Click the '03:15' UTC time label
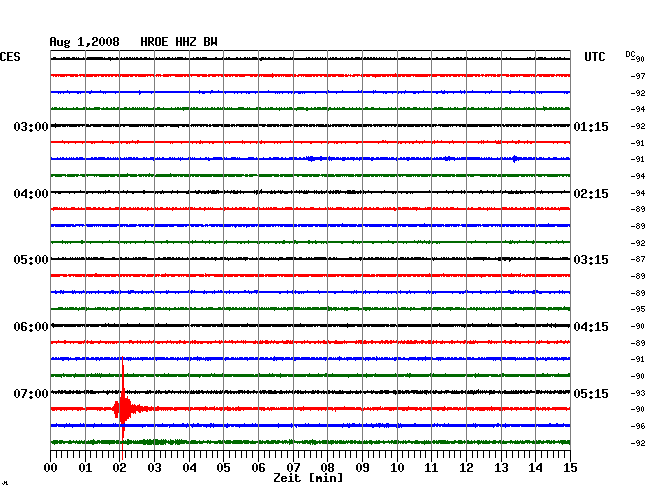Image resolution: width=650 pixels, height=494 pixels. click(591, 260)
